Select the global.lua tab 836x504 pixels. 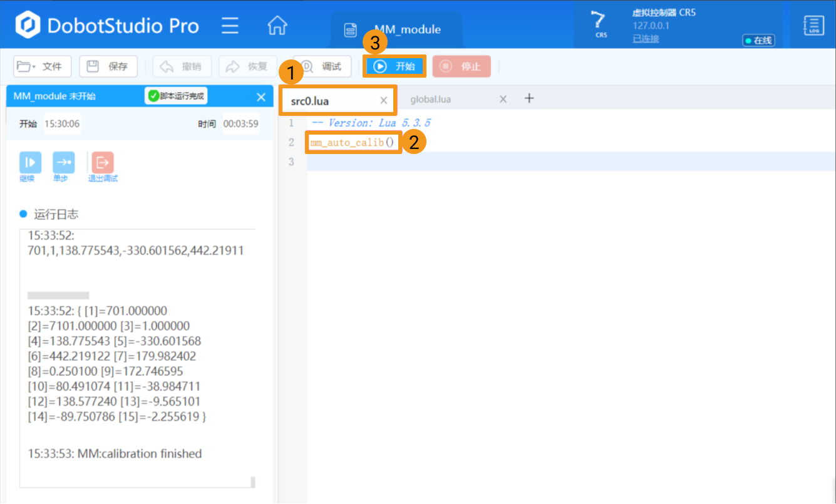click(x=431, y=100)
